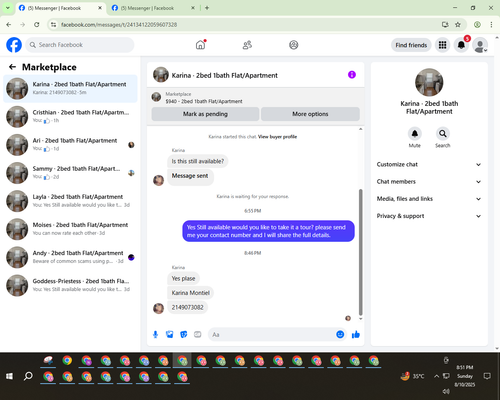500x400 pixels.
Task: Open a new browser tab
Action: coord(207,8)
